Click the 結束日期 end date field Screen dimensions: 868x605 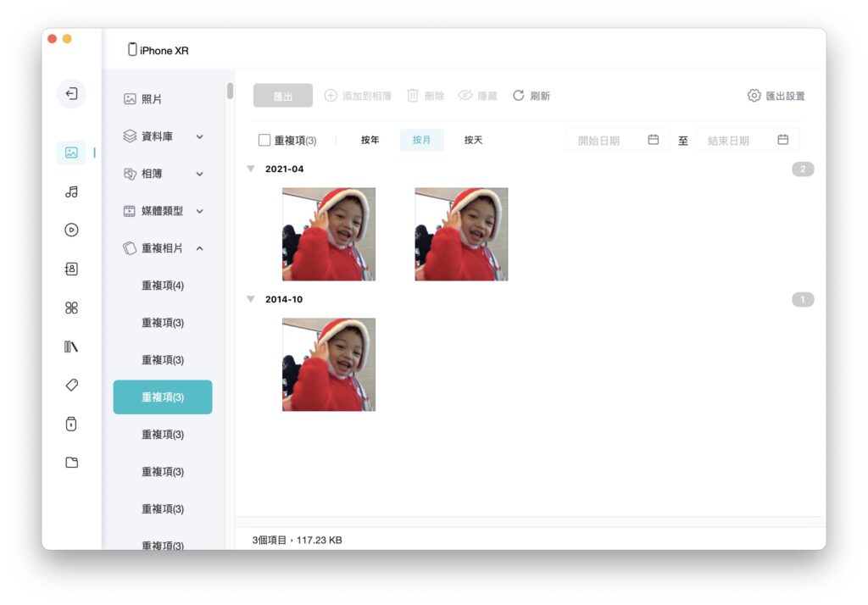[748, 140]
